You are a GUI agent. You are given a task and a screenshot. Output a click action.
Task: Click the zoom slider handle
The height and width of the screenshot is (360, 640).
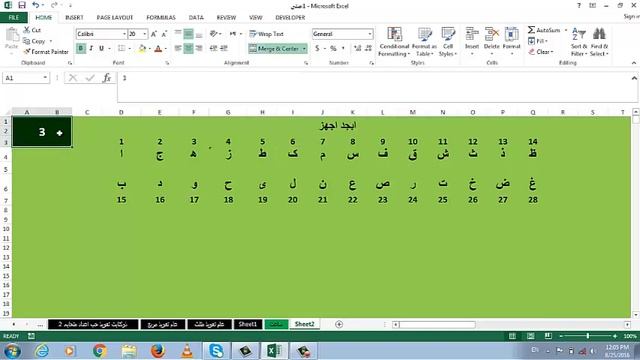pos(588,336)
